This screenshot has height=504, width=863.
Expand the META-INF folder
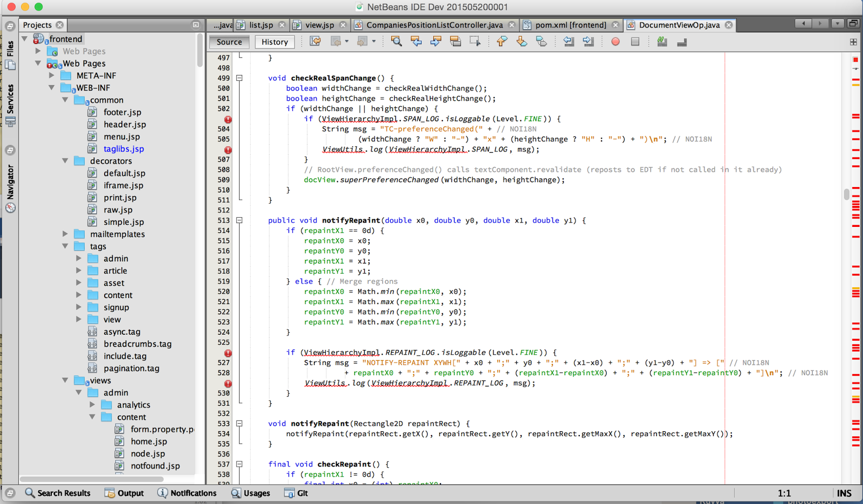click(51, 75)
